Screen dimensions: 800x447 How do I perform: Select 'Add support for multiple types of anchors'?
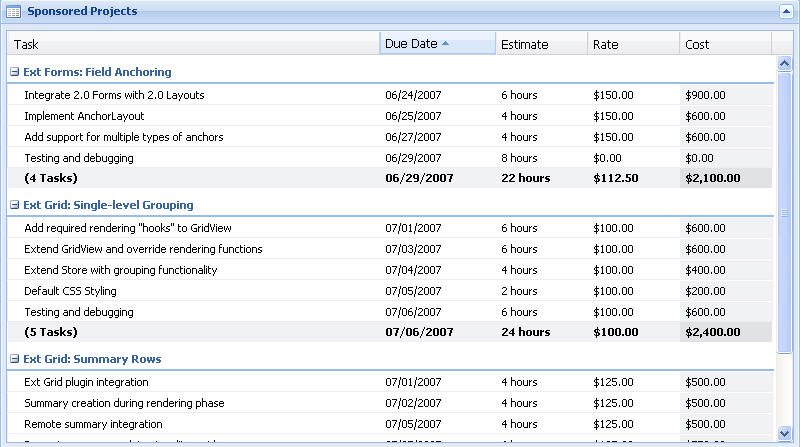click(x=124, y=137)
